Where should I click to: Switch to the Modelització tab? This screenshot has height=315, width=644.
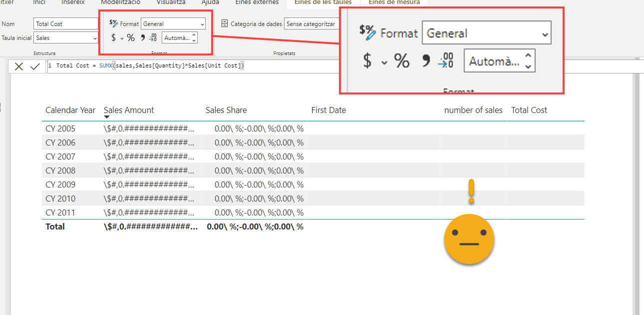121,2
